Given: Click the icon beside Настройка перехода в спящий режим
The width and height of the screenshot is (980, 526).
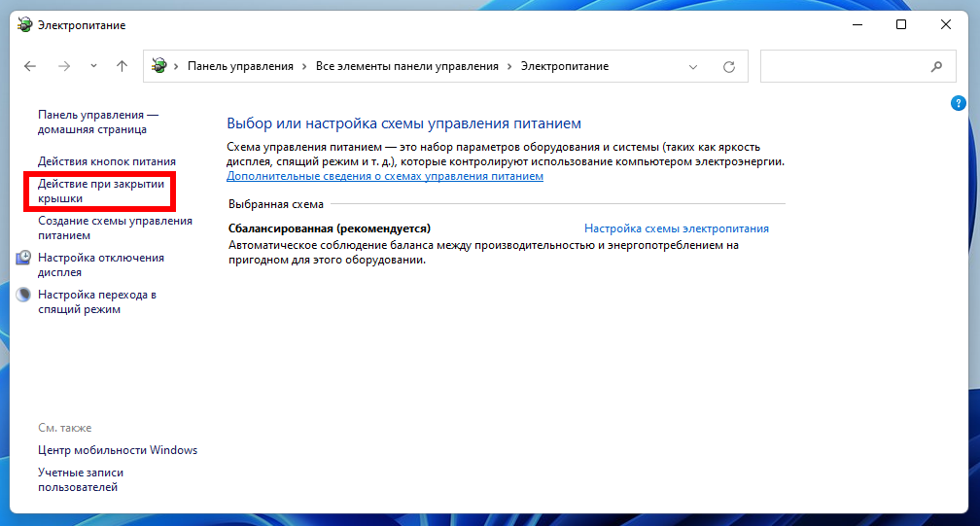Looking at the screenshot, I should tap(24, 295).
